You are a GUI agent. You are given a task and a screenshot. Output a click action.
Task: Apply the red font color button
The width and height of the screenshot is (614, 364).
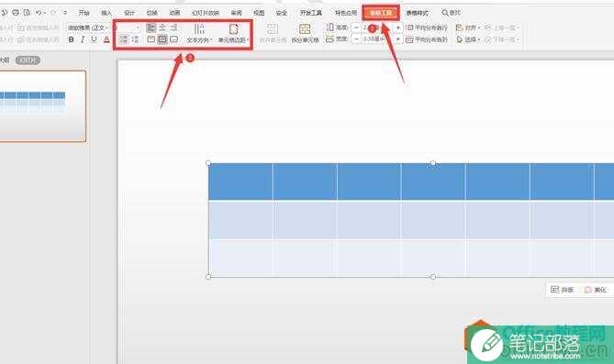point(106,39)
